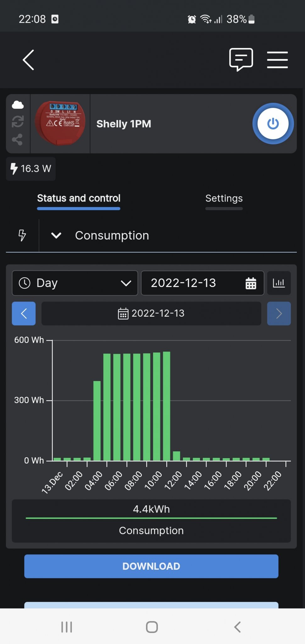305x644 pixels.
Task: Go to the previous day
Action: [x=24, y=314]
